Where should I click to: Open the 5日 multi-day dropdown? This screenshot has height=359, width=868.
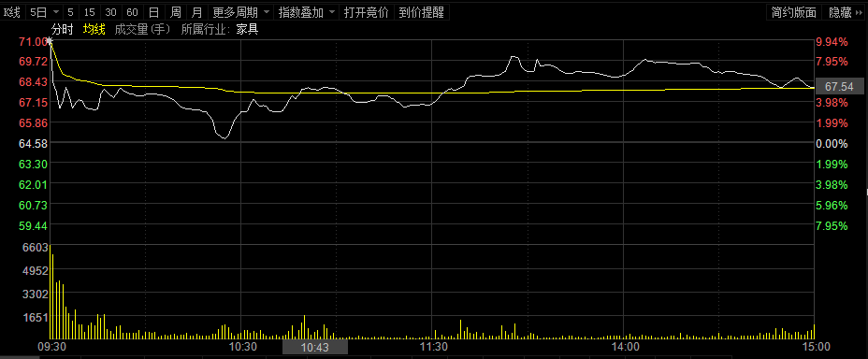click(x=44, y=12)
